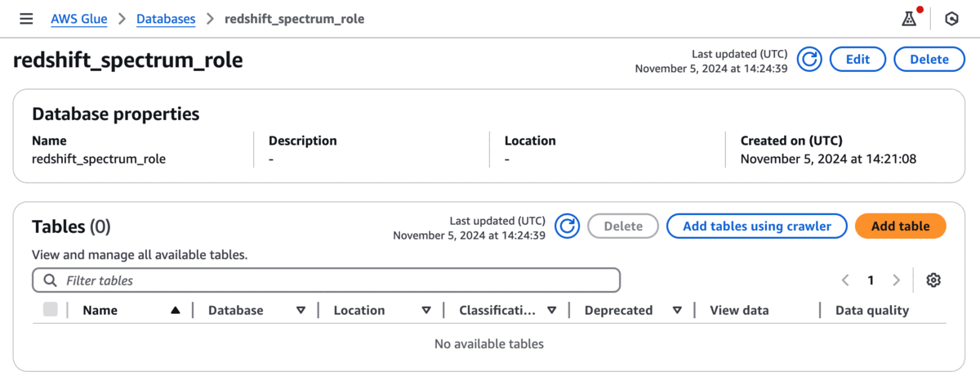
Task: Sort tables by Name column
Action: 175,311
